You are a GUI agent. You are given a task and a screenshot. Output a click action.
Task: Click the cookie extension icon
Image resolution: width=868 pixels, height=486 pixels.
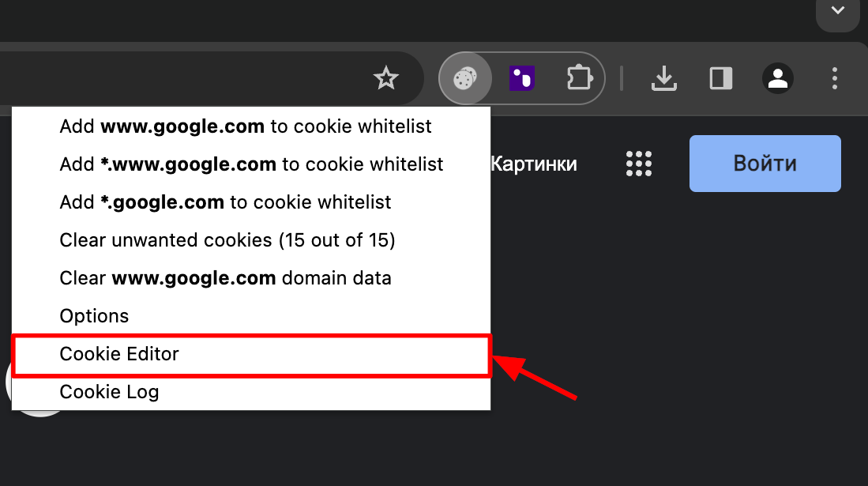tap(465, 78)
